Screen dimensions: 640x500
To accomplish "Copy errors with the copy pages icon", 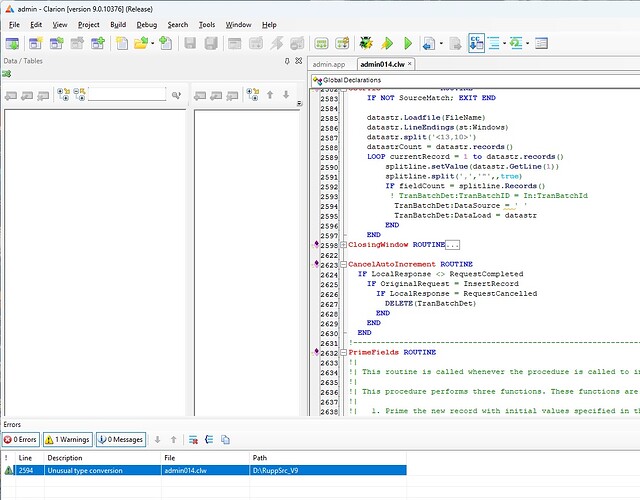I will (225, 440).
